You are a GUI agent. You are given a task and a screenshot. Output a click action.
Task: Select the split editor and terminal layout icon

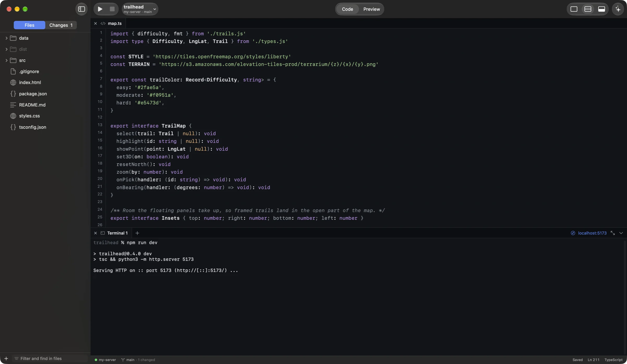click(x=588, y=9)
